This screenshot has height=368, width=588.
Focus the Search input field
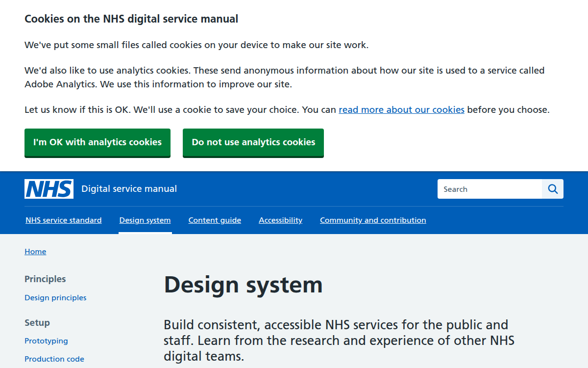tap(490, 189)
